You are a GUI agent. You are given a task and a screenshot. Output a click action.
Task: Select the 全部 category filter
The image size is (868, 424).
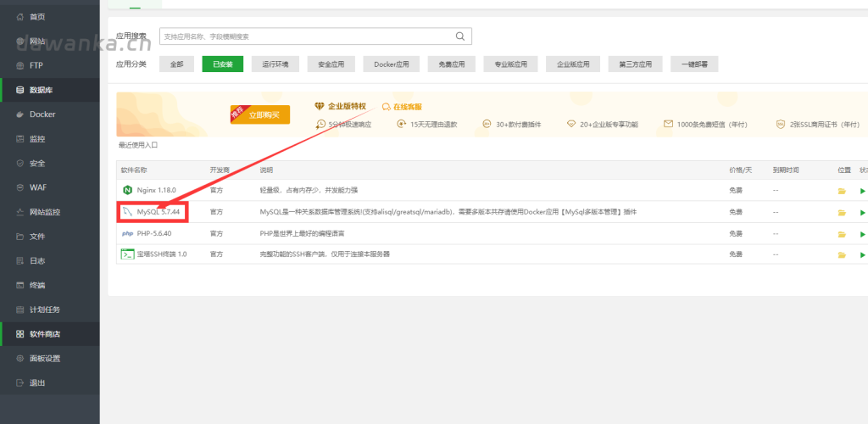tap(176, 64)
